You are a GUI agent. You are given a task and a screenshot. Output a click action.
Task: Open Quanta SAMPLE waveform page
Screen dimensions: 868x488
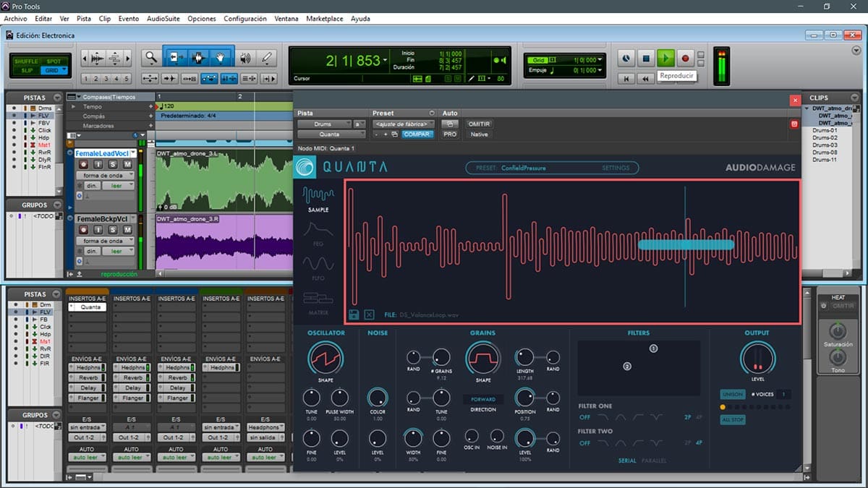click(x=318, y=199)
